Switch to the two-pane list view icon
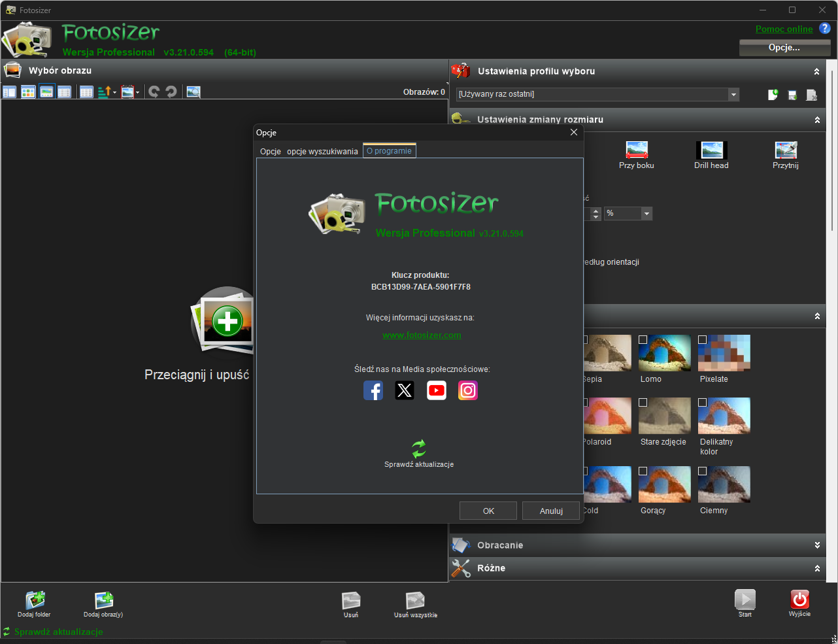The image size is (838, 644). [9, 92]
